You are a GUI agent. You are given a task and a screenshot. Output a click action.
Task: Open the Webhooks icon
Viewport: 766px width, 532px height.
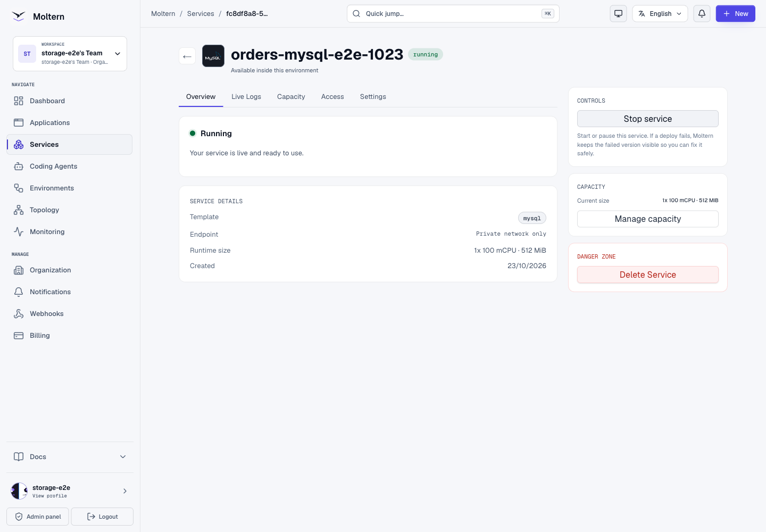click(19, 314)
